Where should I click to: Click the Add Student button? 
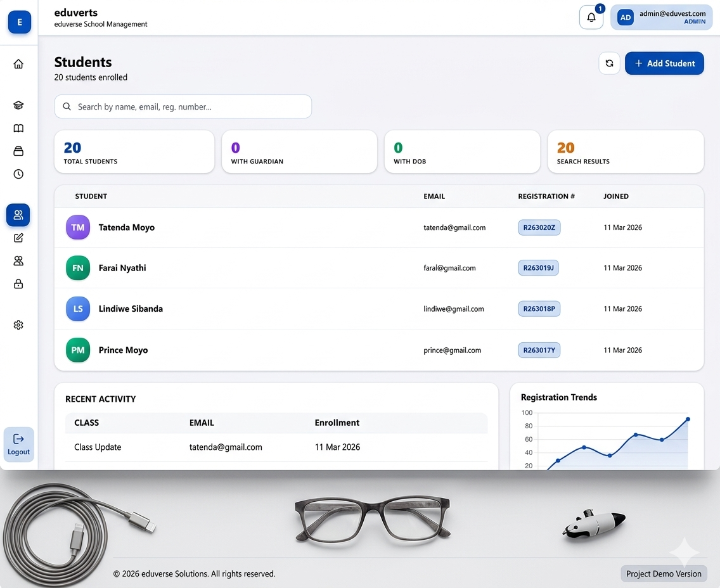(664, 63)
